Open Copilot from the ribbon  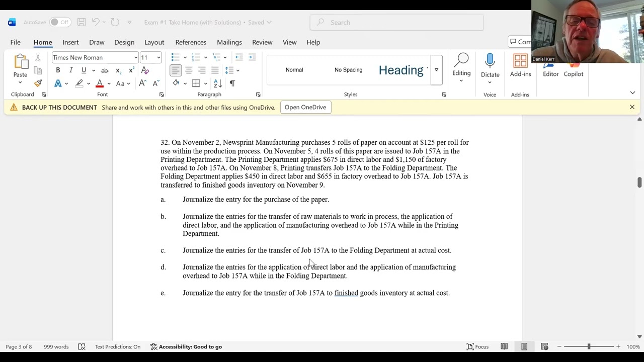tap(573, 69)
